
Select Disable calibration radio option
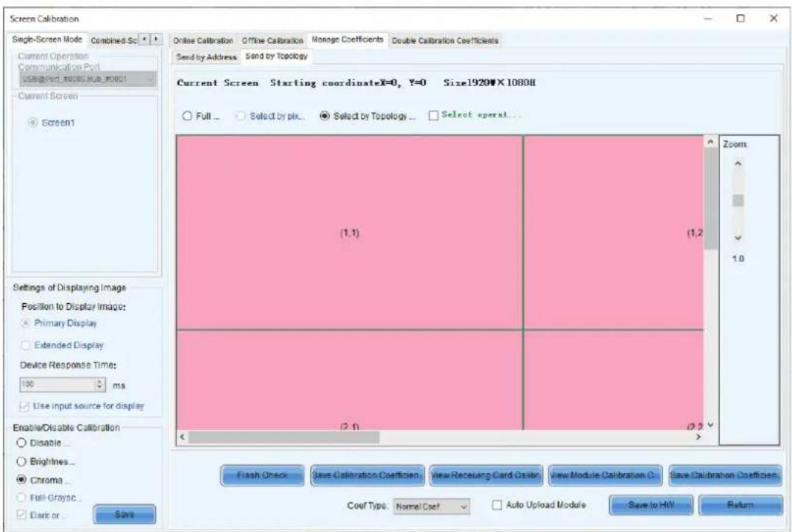pos(21,443)
